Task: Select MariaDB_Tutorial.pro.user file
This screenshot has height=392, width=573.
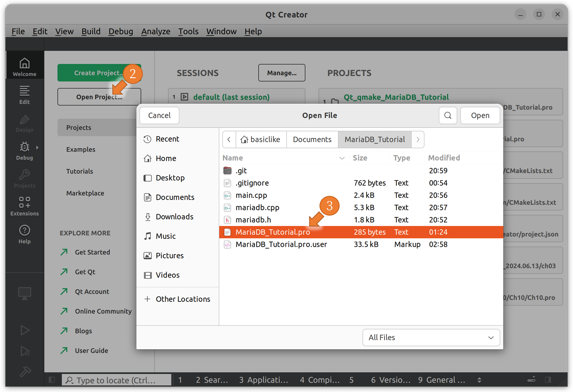Action: tap(361, 244)
